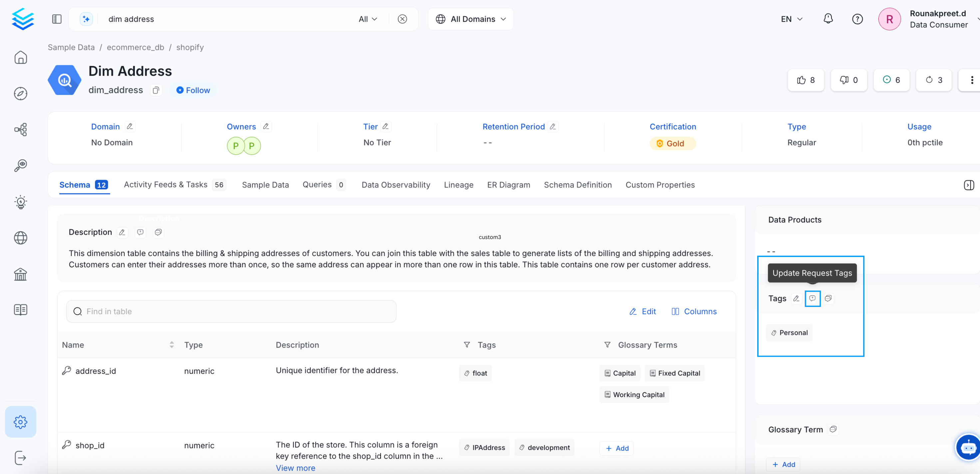Open the EN language dropdown

coord(791,19)
